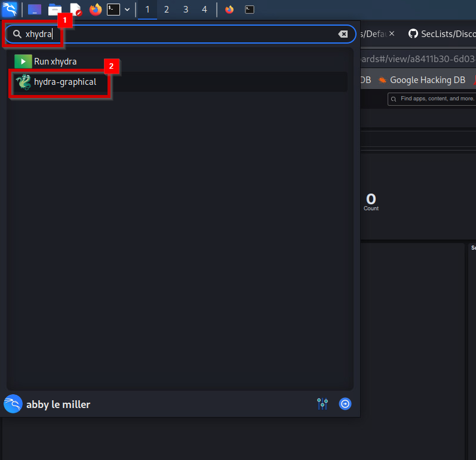476x460 pixels.
Task: Launch Firefox from the panel launcher
Action: point(95,10)
